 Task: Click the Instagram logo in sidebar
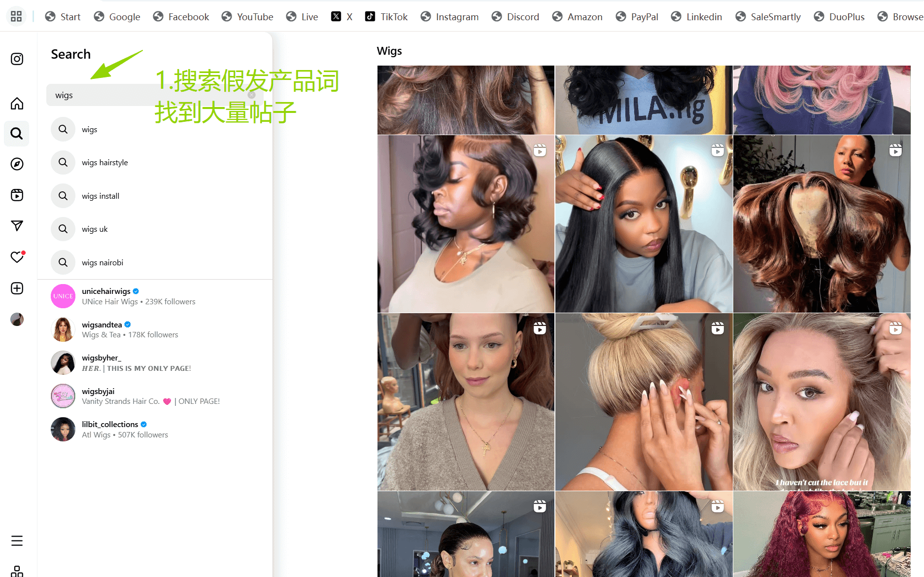click(x=17, y=59)
